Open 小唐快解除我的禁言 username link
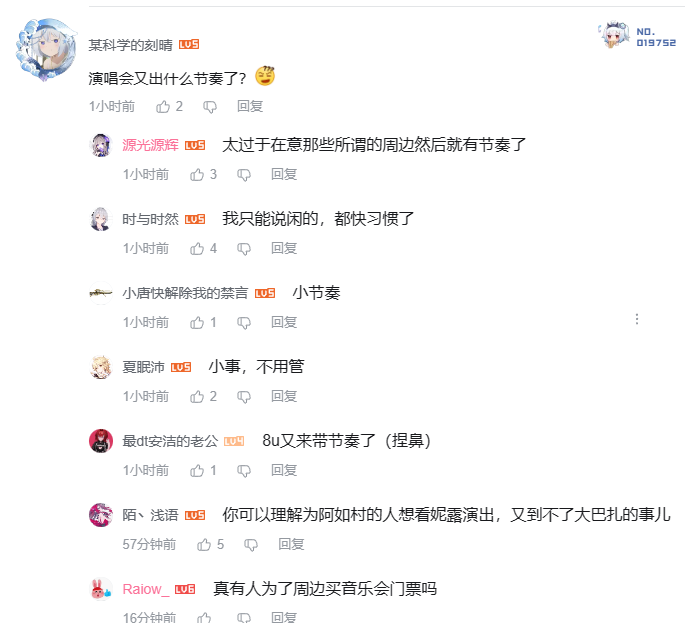Image resolution: width=689 pixels, height=623 pixels. [x=185, y=293]
